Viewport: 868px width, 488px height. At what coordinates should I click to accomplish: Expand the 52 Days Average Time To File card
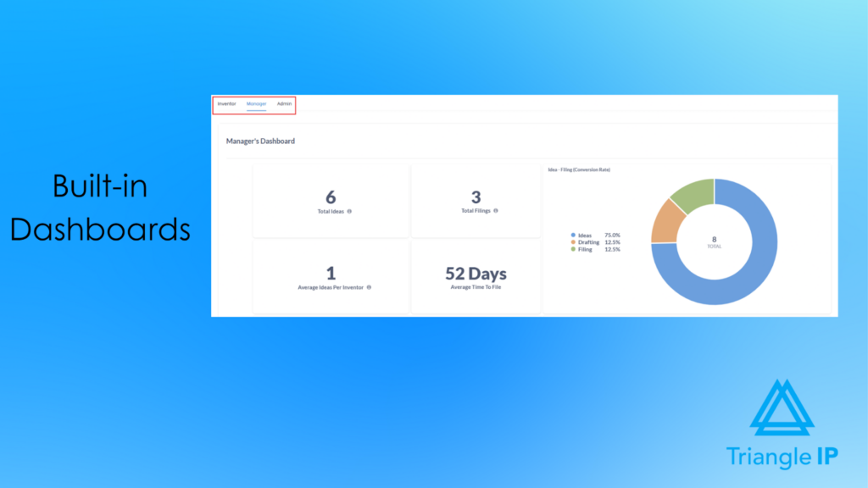pos(476,278)
